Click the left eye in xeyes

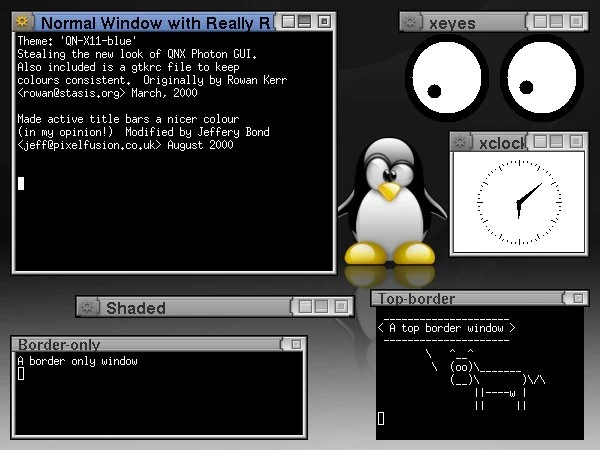tap(446, 77)
